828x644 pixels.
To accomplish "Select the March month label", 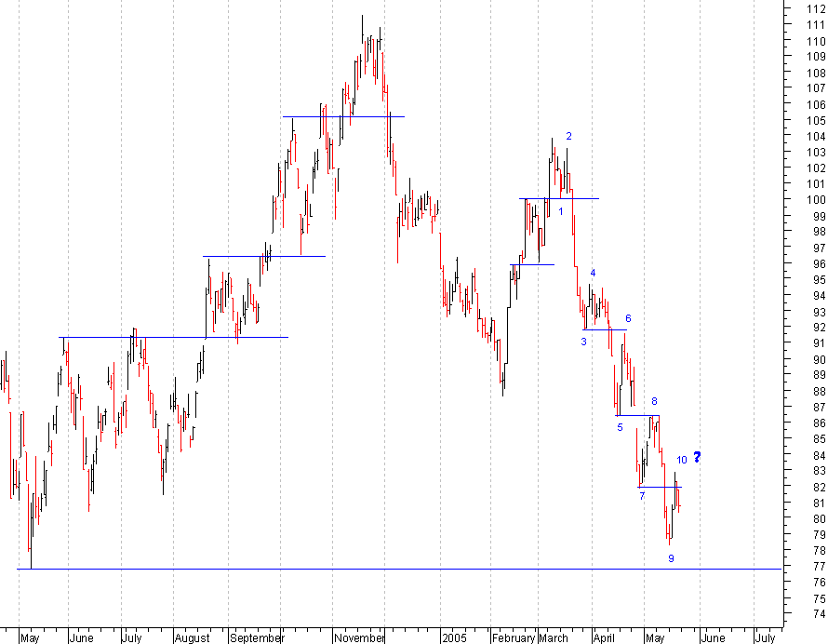I will [x=554, y=638].
